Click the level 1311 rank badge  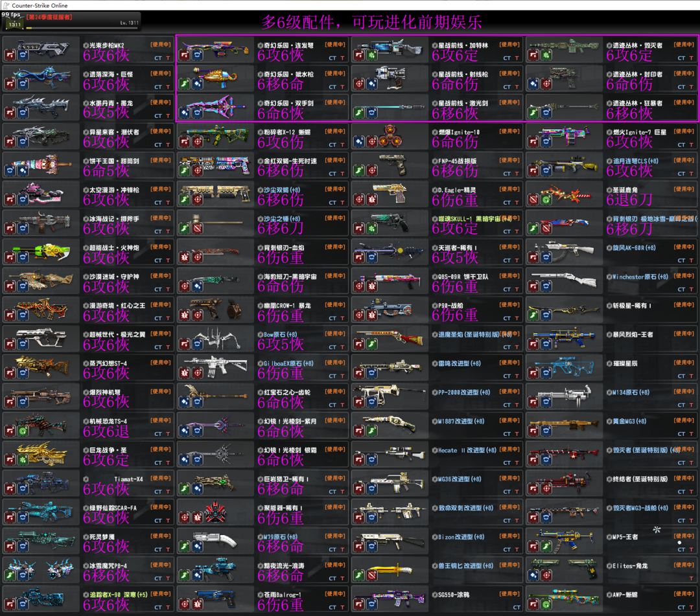click(14, 25)
